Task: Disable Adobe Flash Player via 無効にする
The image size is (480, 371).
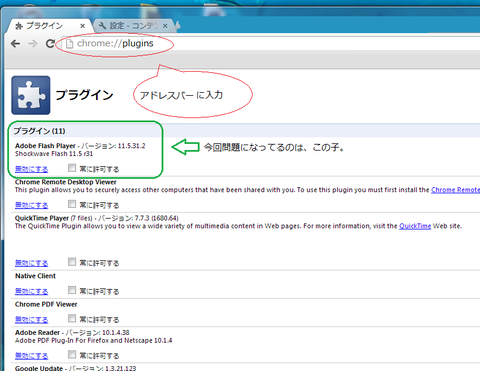Action: (x=31, y=169)
